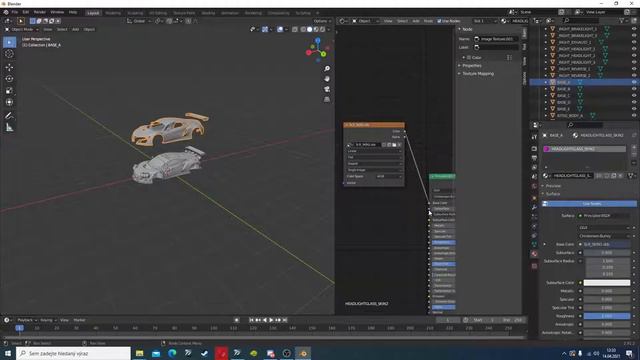Screen dimensions: 640x360
Task: Open the Material properties tab icon
Action: [534, 254]
